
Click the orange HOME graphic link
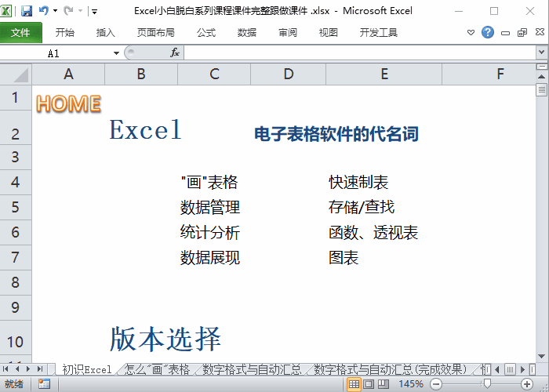(x=69, y=103)
